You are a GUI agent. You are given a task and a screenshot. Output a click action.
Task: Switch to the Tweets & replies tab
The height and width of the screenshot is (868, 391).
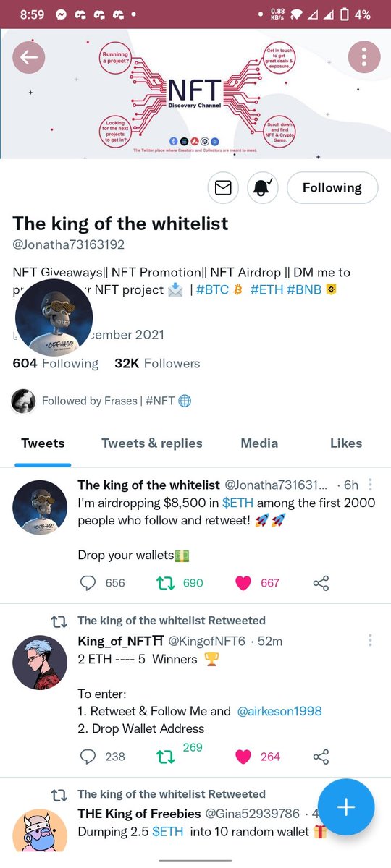pyautogui.click(x=152, y=443)
